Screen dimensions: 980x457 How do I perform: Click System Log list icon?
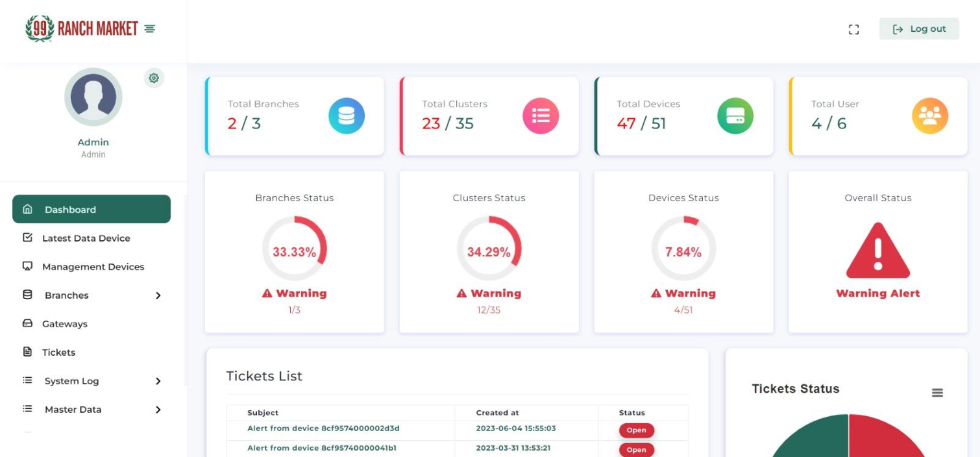[x=27, y=380]
